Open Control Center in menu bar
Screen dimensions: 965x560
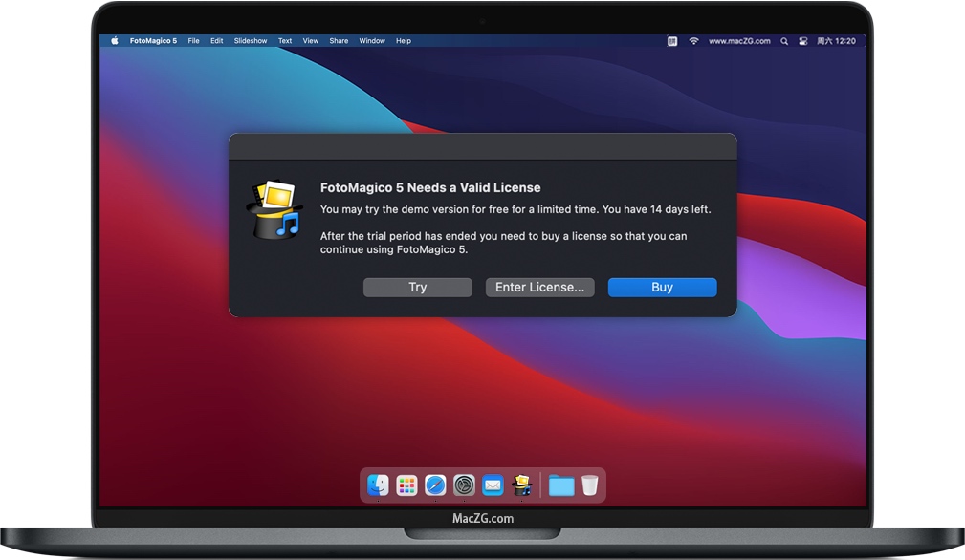(x=803, y=41)
